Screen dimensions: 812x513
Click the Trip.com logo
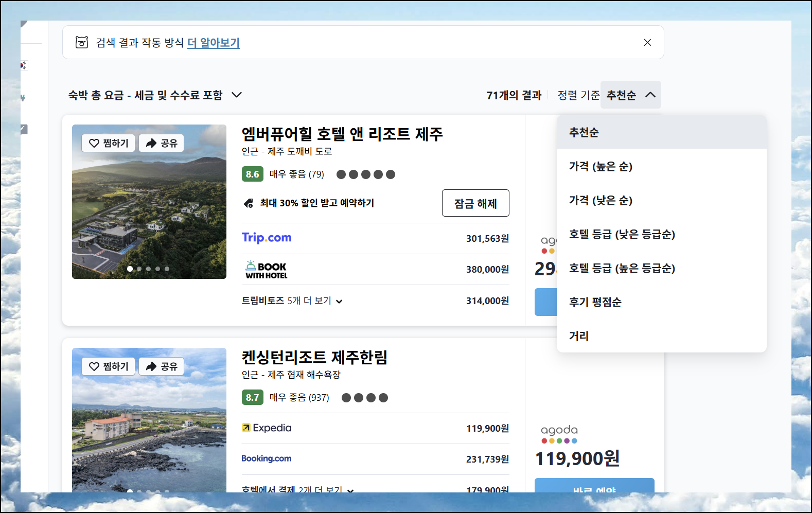[267, 237]
